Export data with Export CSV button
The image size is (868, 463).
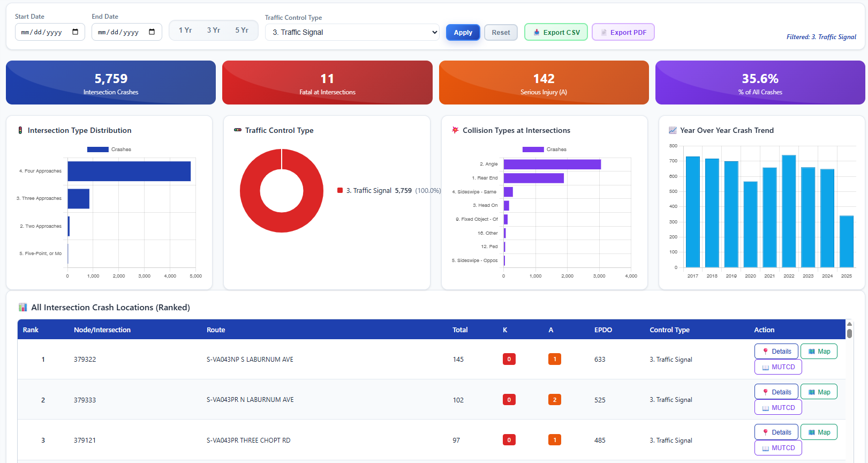point(556,32)
